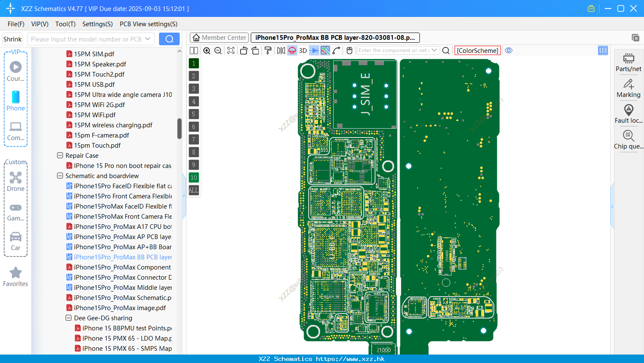Collapse the Repair Case folder
Screen dimensions: 644x363
(x=60, y=155)
